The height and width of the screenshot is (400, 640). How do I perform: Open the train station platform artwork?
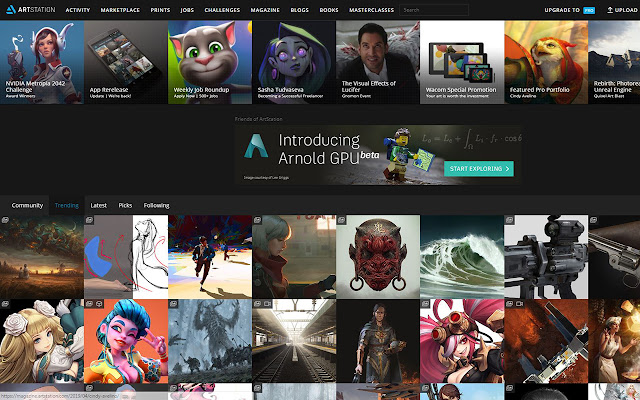click(294, 341)
